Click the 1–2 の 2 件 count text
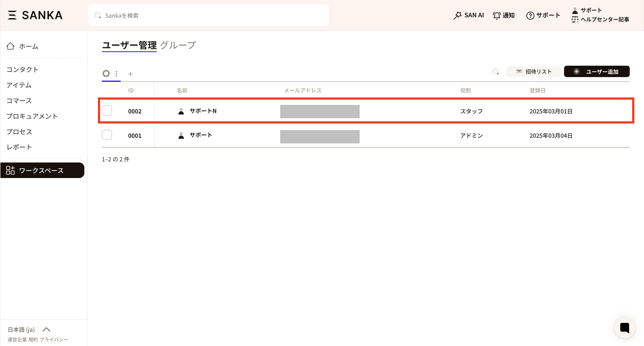The width and height of the screenshot is (644, 346). [115, 159]
